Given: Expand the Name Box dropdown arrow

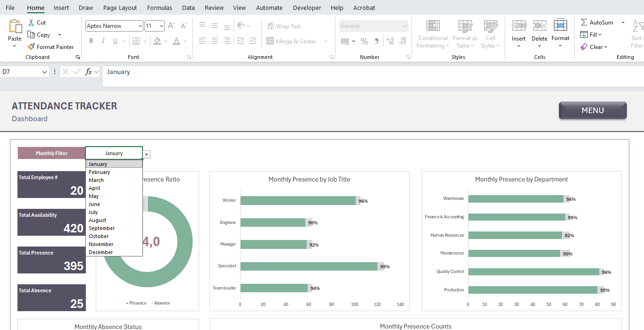Looking at the screenshot, I should pos(45,72).
